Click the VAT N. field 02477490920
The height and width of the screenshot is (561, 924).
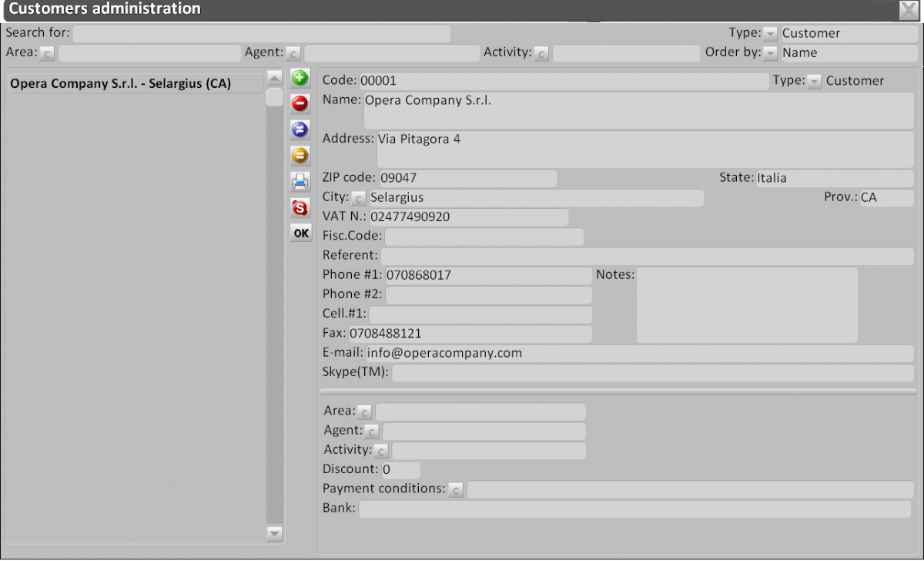[468, 217]
